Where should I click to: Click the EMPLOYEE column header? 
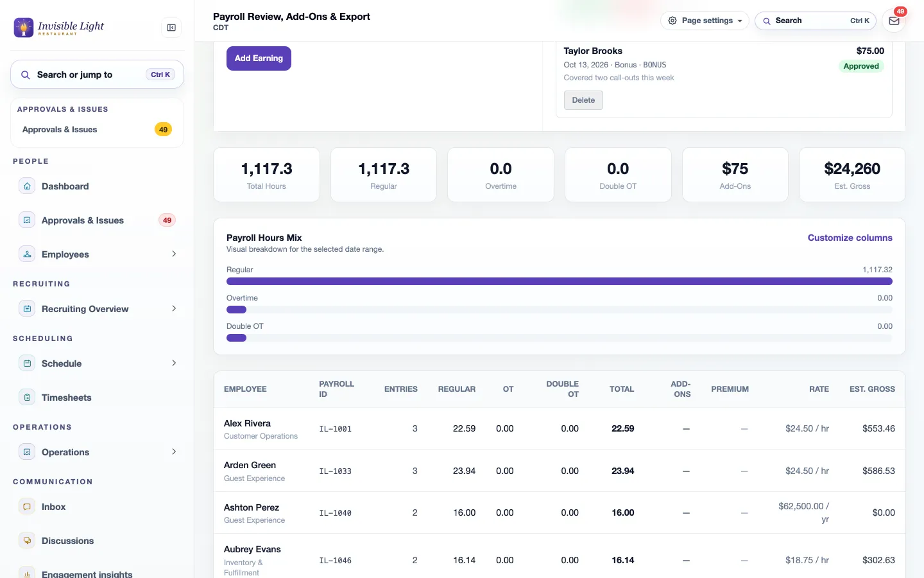(x=245, y=389)
